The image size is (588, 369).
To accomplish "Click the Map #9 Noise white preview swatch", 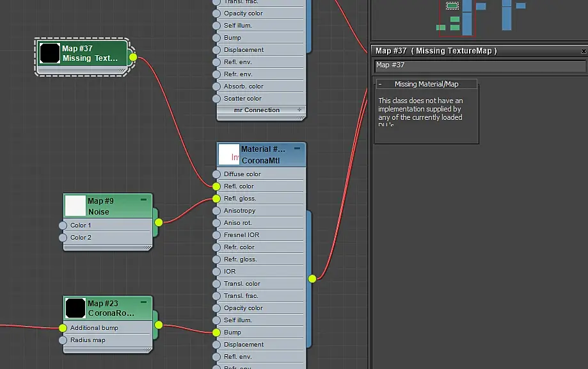I will (75, 206).
